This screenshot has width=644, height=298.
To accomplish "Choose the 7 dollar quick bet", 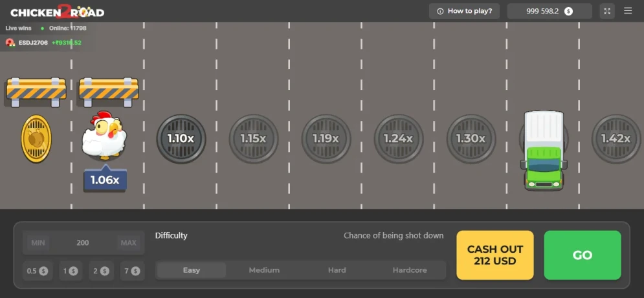I will pos(132,271).
